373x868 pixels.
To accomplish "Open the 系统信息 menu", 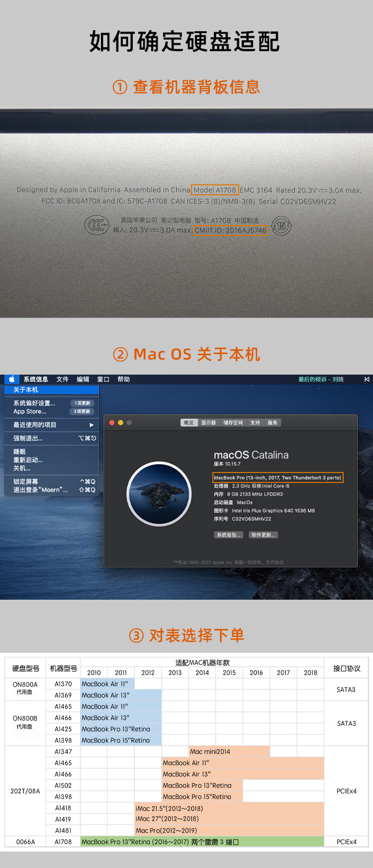I will [36, 379].
